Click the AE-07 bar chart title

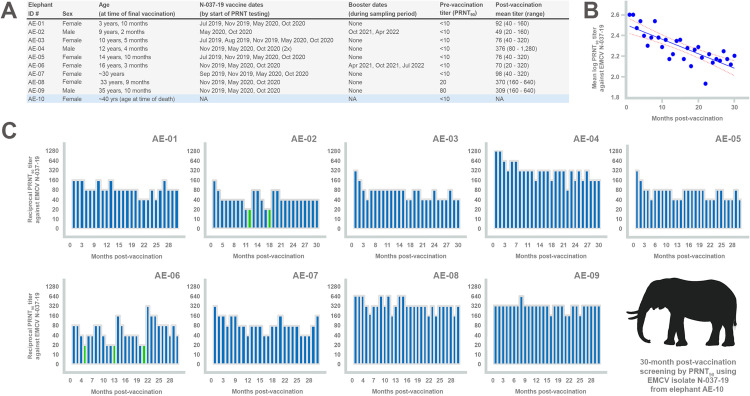(x=305, y=275)
